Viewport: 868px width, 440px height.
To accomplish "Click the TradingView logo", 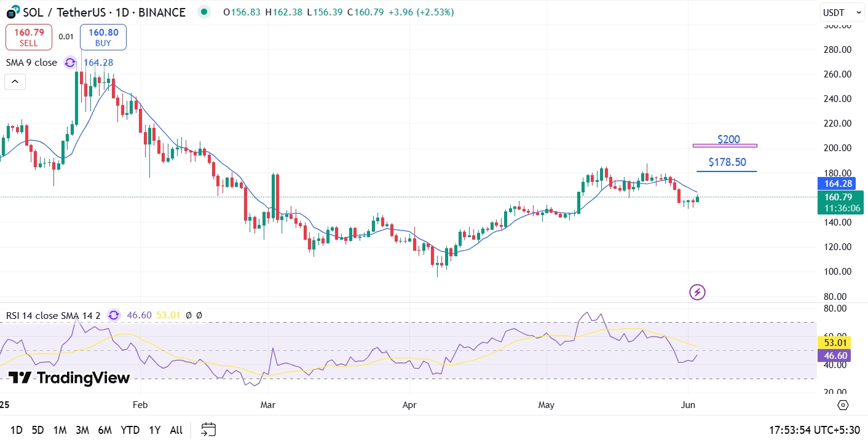I will 69,378.
